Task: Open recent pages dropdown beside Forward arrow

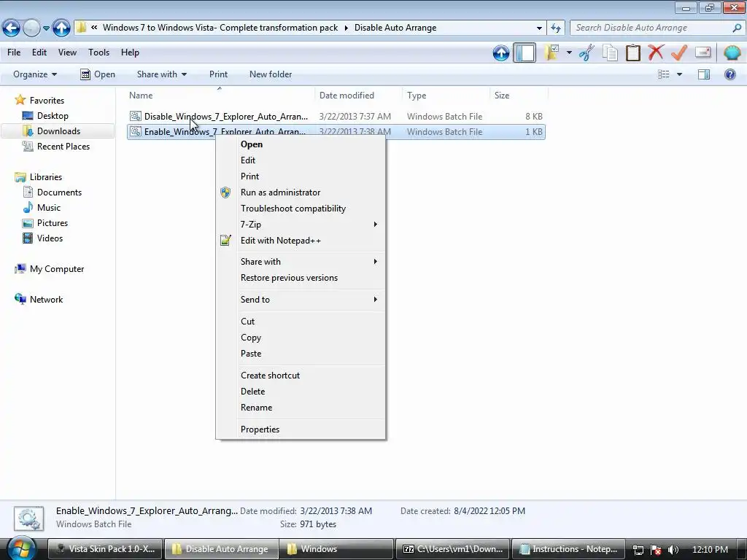Action: coord(46,28)
